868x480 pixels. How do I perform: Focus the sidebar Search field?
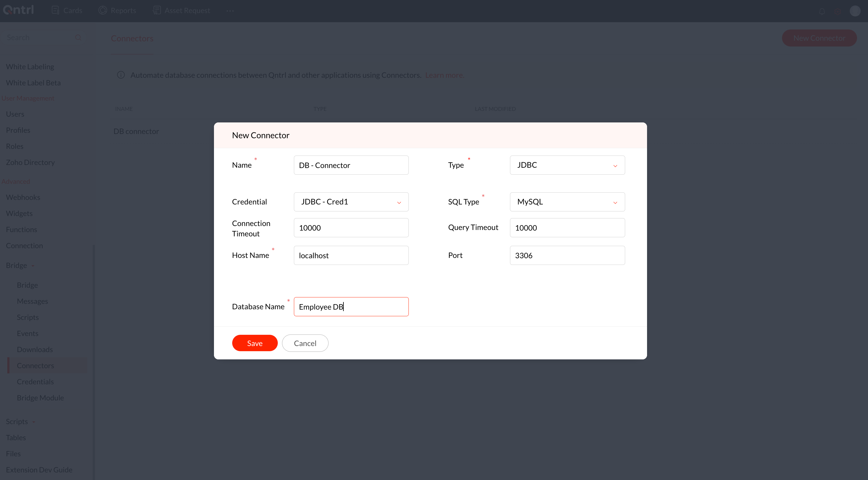pyautogui.click(x=40, y=37)
